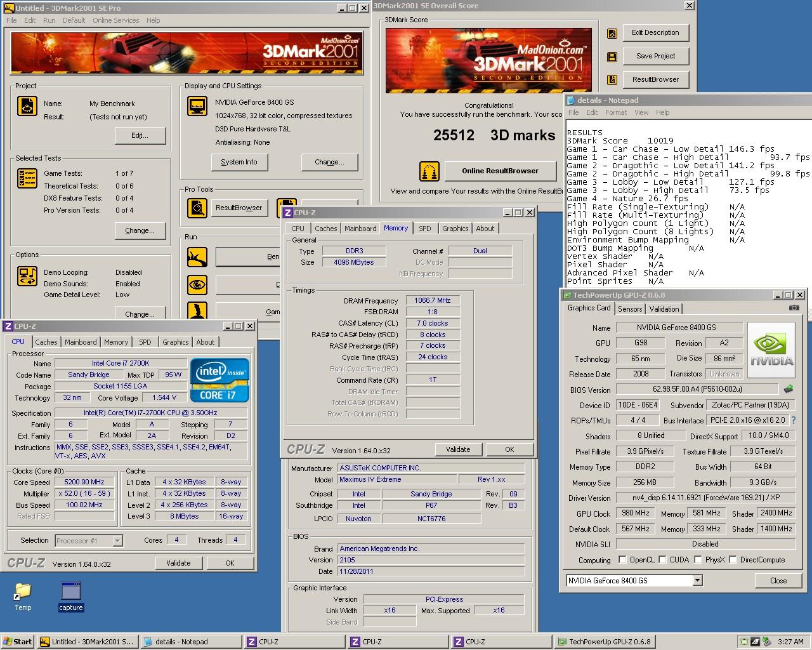Click the icon beside Edit Description

[x=612, y=34]
